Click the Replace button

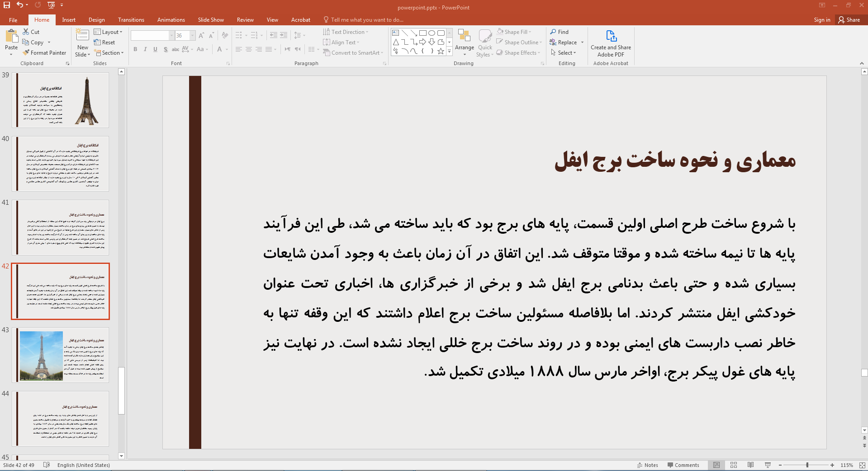pos(563,42)
